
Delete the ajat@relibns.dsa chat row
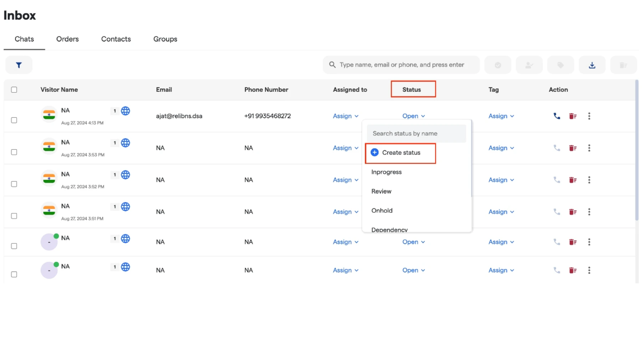573,116
